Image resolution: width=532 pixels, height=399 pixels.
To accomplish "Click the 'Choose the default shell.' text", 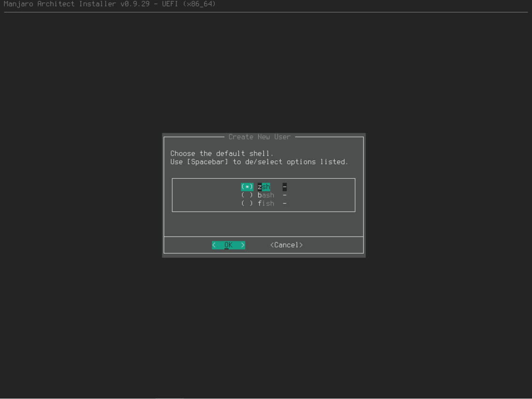I will coord(222,153).
